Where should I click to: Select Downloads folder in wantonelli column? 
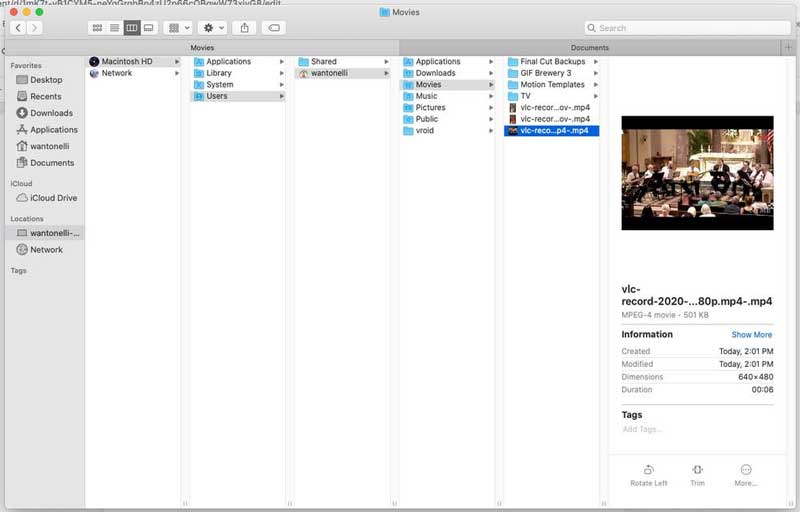coord(448,73)
